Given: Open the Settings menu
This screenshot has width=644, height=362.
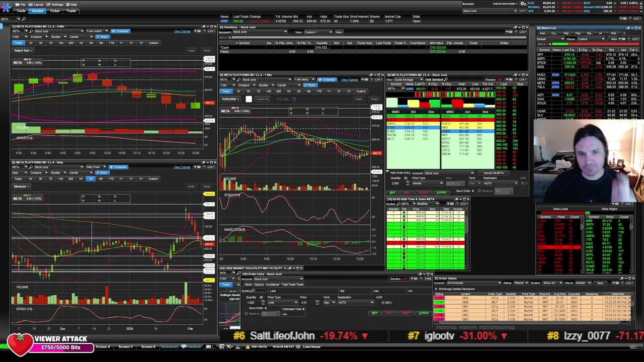Looking at the screenshot, I should (55, 5).
